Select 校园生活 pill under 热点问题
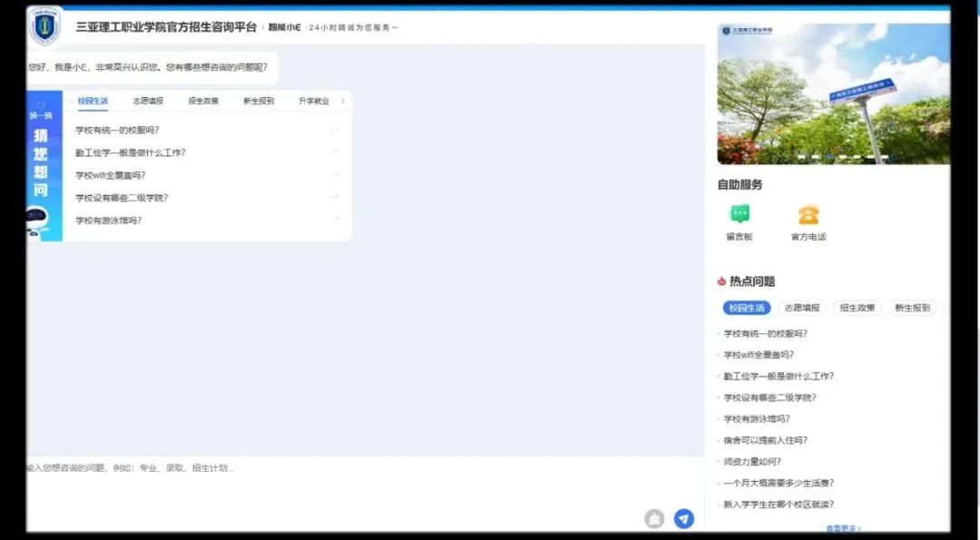The height and width of the screenshot is (540, 980). (x=747, y=308)
